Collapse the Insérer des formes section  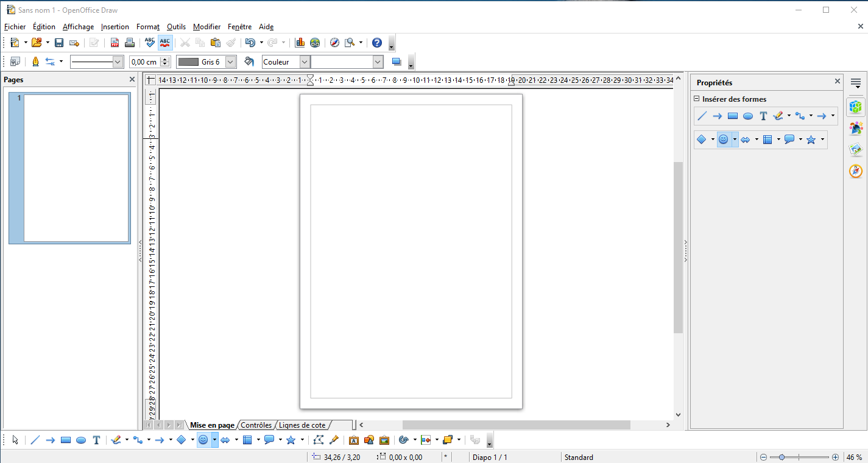pos(696,99)
